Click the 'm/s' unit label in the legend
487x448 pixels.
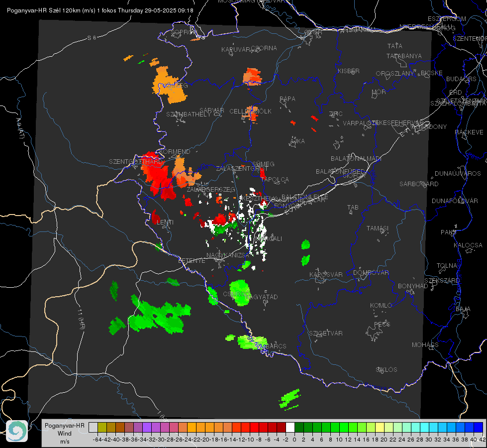[x=64, y=442]
